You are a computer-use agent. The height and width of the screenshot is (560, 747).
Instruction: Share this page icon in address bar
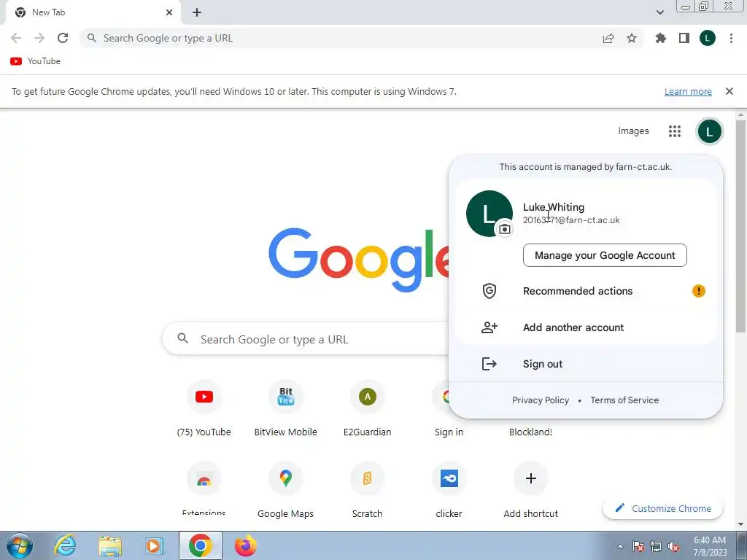[x=608, y=39]
